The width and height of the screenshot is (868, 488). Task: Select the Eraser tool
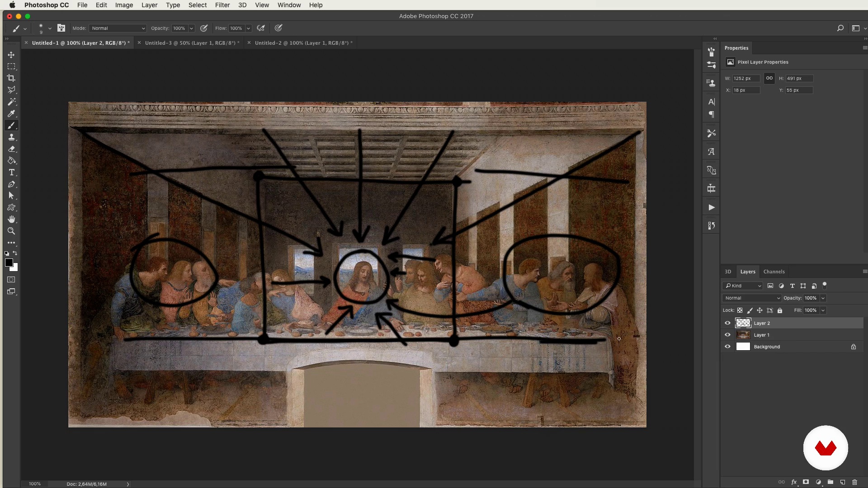pos(11,149)
